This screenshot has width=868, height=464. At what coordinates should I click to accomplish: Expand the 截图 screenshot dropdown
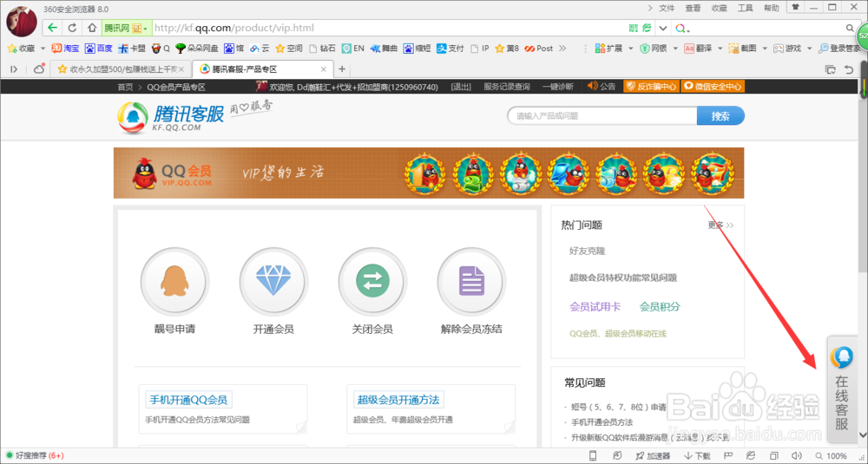[x=765, y=49]
